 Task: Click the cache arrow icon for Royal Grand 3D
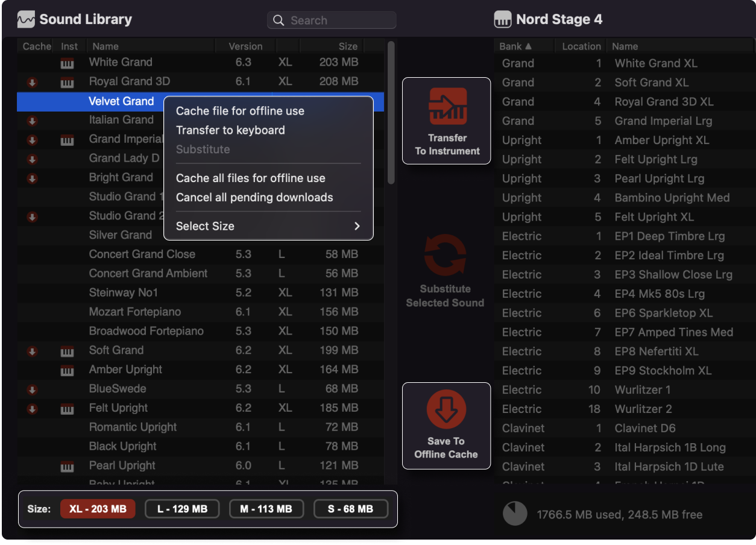[x=33, y=82]
